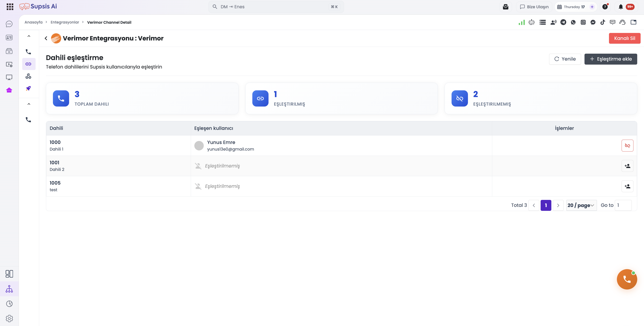This screenshot has width=644, height=326.
Task: Click the Yunus Emre avatar
Action: click(199, 146)
